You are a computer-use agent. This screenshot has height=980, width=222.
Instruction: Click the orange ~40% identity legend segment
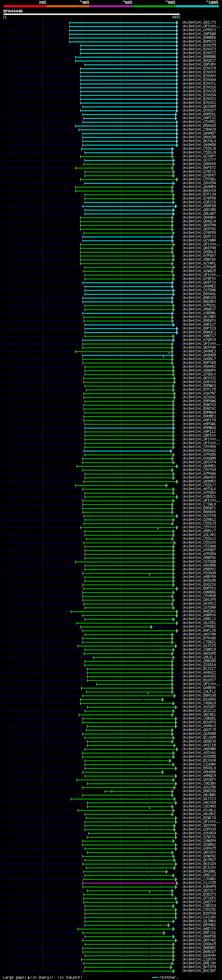click(x=68, y=6)
